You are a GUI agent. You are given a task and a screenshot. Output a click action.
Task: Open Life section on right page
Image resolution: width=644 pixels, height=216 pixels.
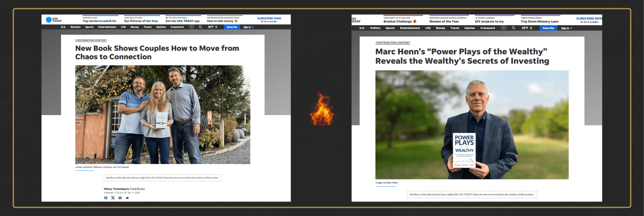[428, 28]
